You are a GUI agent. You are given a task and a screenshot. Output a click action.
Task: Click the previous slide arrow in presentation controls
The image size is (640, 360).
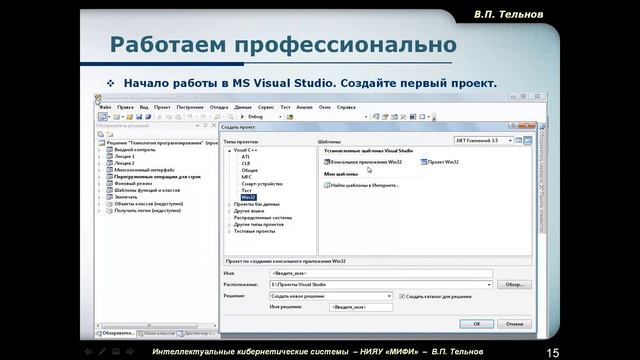point(88,351)
